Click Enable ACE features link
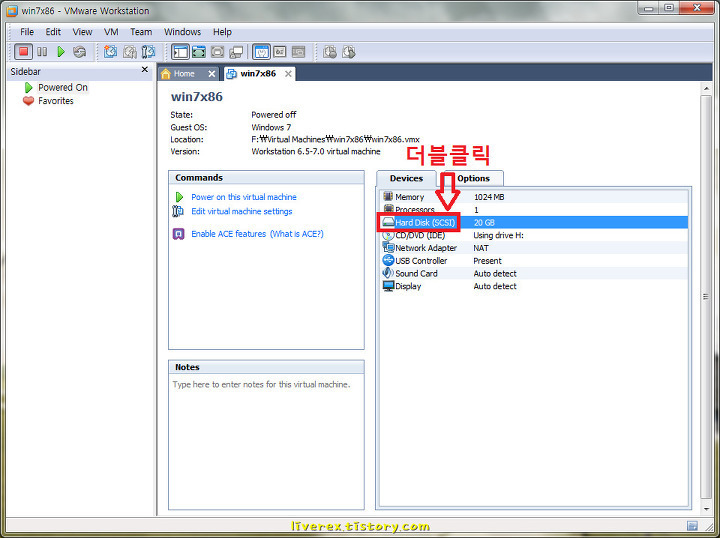This screenshot has width=720, height=538. 229,234
